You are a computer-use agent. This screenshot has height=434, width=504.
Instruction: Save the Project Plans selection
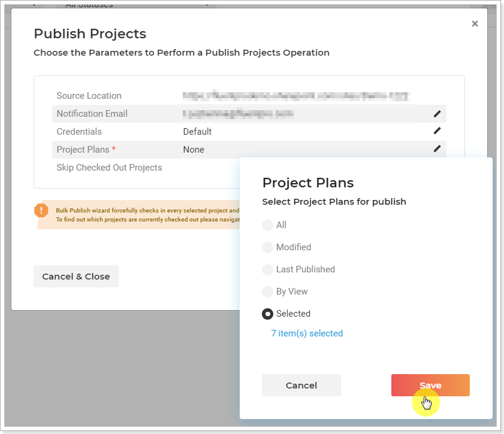click(x=430, y=385)
